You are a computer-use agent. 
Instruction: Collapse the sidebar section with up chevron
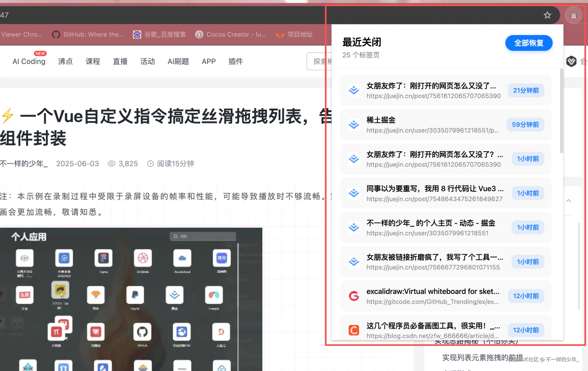[568, 201]
